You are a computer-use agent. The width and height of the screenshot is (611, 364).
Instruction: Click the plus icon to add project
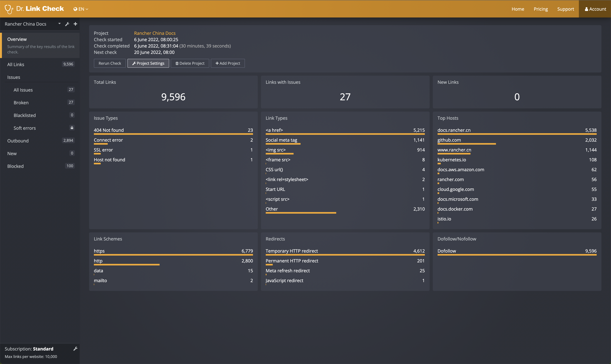pyautogui.click(x=75, y=24)
